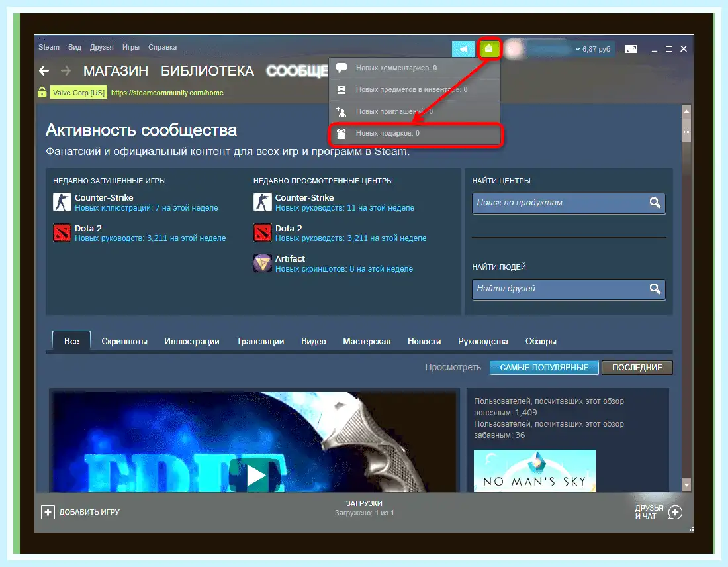This screenshot has width=728, height=567.
Task: Open the Справка menu
Action: [x=163, y=47]
